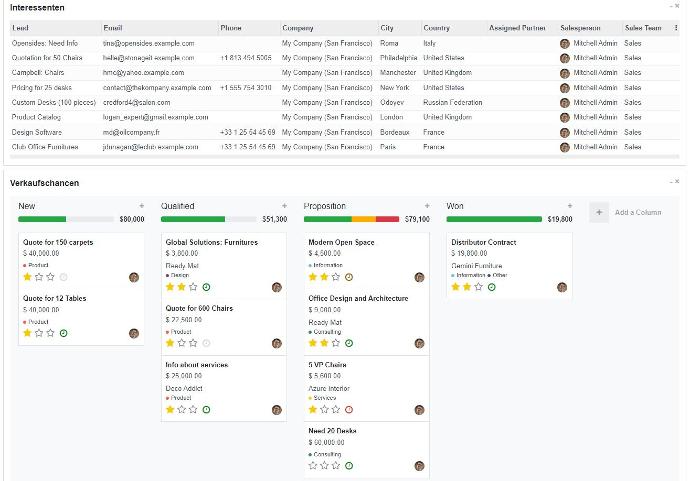
Task: Click Add a Column text
Action: click(638, 212)
